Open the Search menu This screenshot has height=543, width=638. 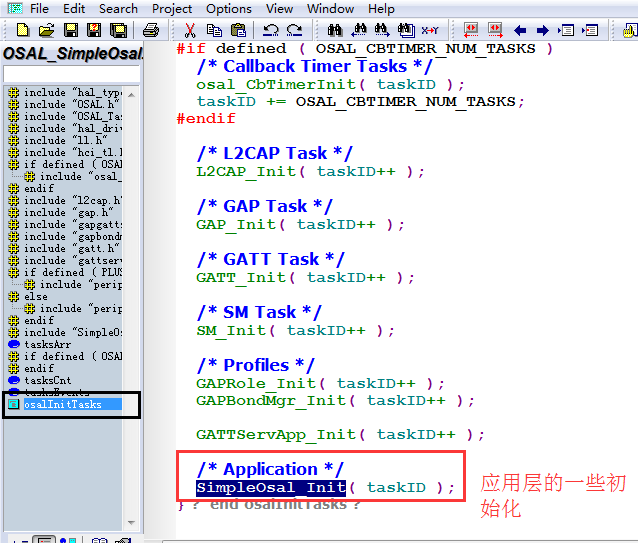coord(118,9)
